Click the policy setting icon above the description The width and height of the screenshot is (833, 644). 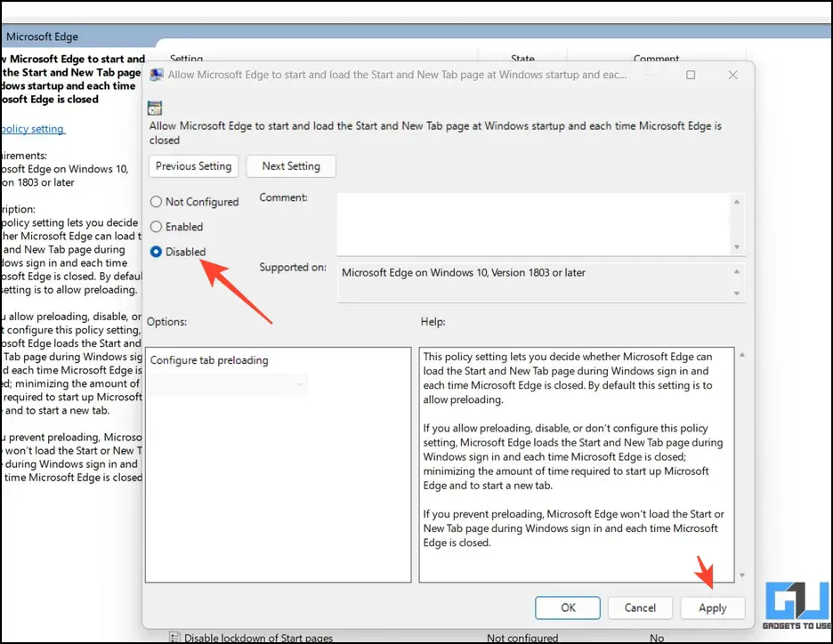point(155,108)
